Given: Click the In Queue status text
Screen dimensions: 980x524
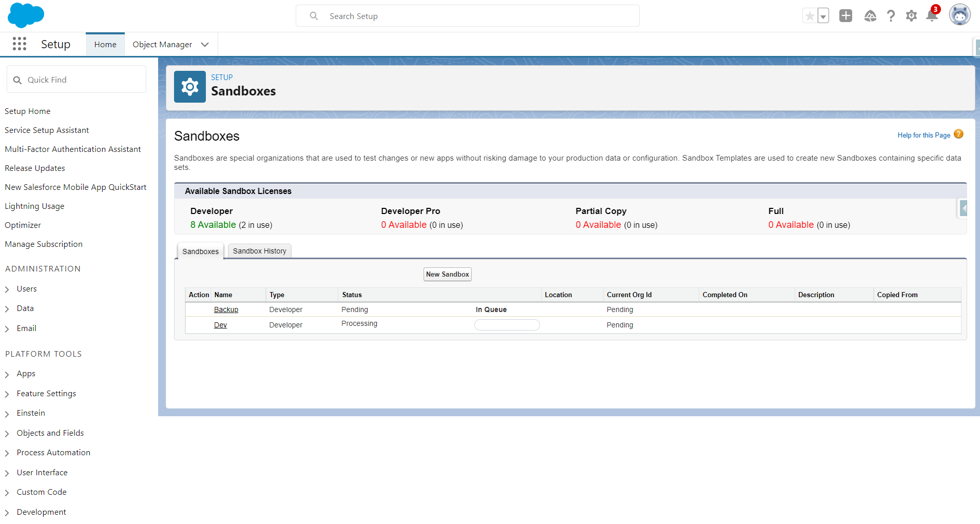Looking at the screenshot, I should pos(491,309).
